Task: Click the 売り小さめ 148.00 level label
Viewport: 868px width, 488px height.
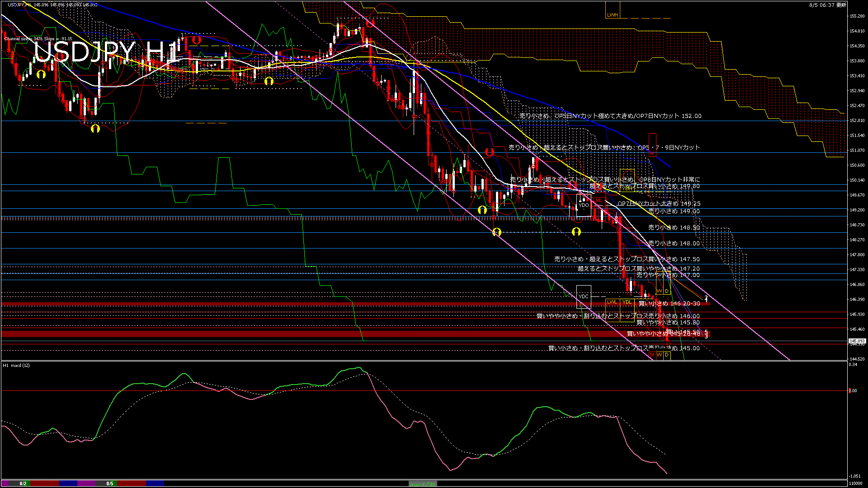Action: (x=674, y=244)
